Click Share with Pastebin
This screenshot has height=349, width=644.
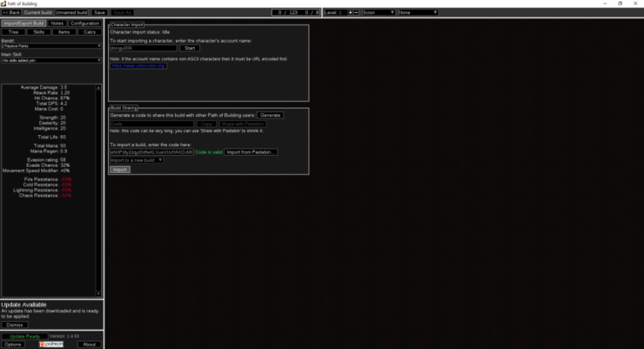click(243, 124)
